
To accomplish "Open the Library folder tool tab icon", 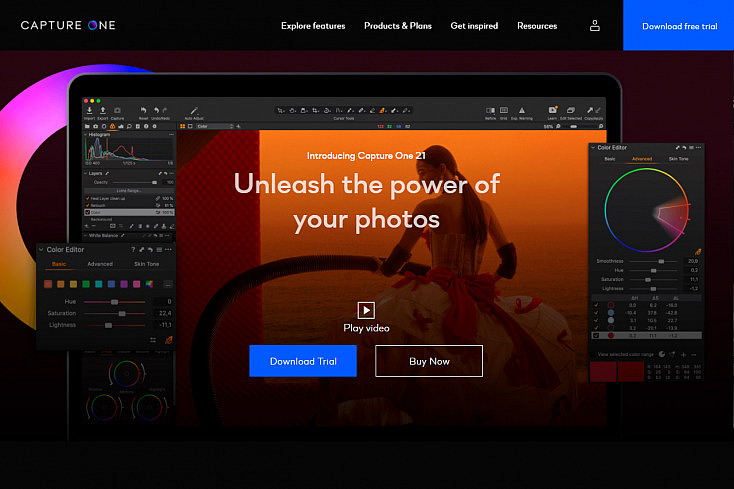I will [x=88, y=126].
